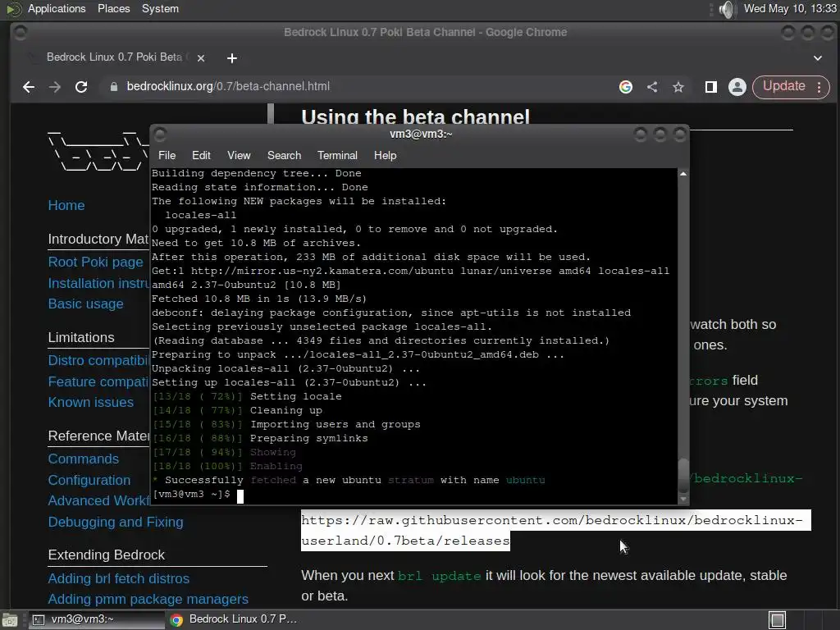The image size is (840, 630).
Task: Open the Commands reference link
Action: tap(84, 459)
